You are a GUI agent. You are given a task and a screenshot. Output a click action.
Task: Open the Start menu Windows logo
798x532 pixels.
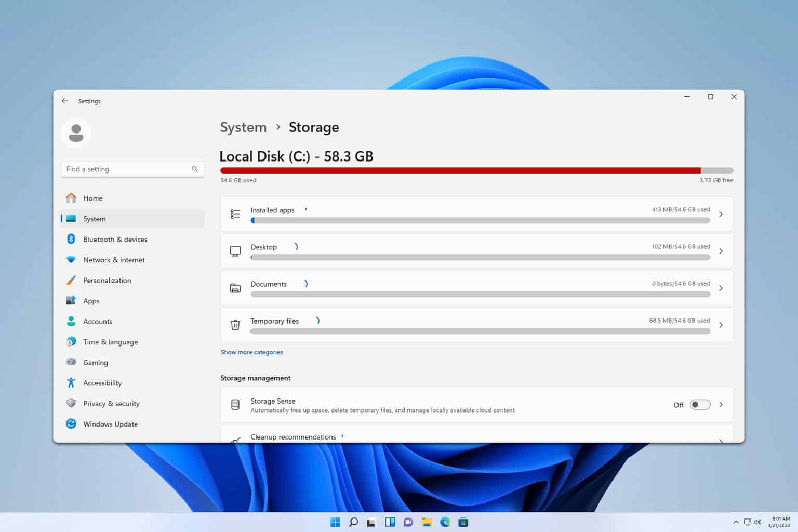coord(335,522)
